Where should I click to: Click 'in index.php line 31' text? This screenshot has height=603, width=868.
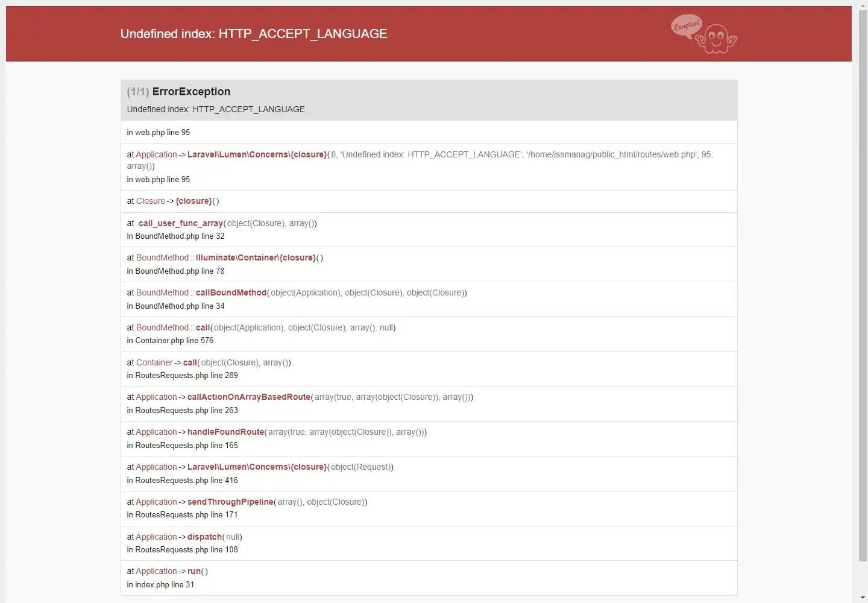(x=160, y=585)
